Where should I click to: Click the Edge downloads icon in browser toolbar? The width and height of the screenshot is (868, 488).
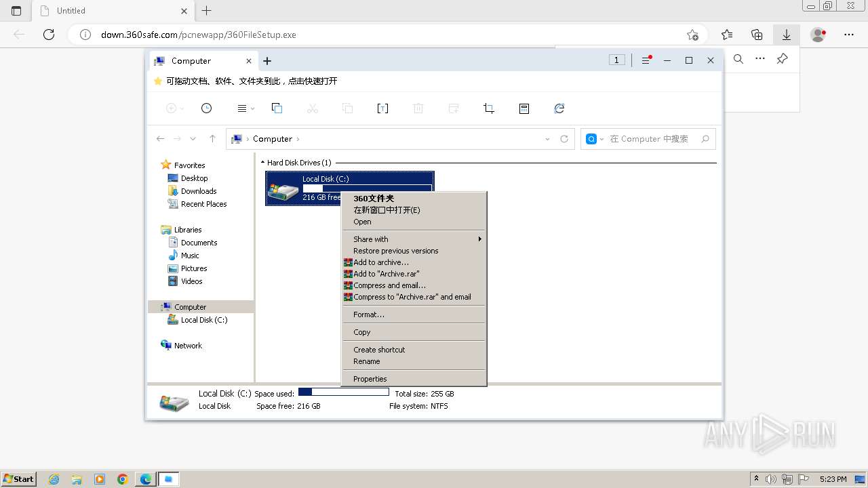[787, 35]
